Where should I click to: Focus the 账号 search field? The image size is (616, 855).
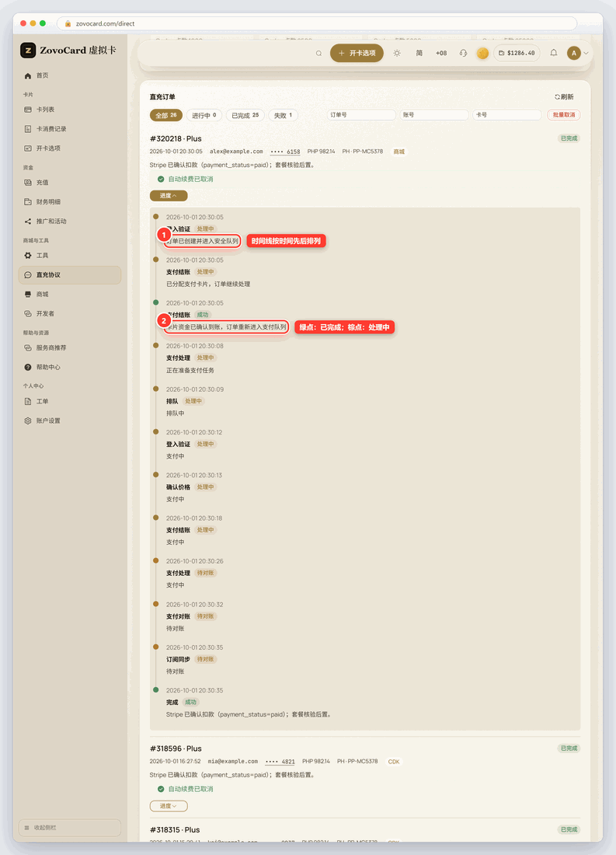pyautogui.click(x=434, y=115)
